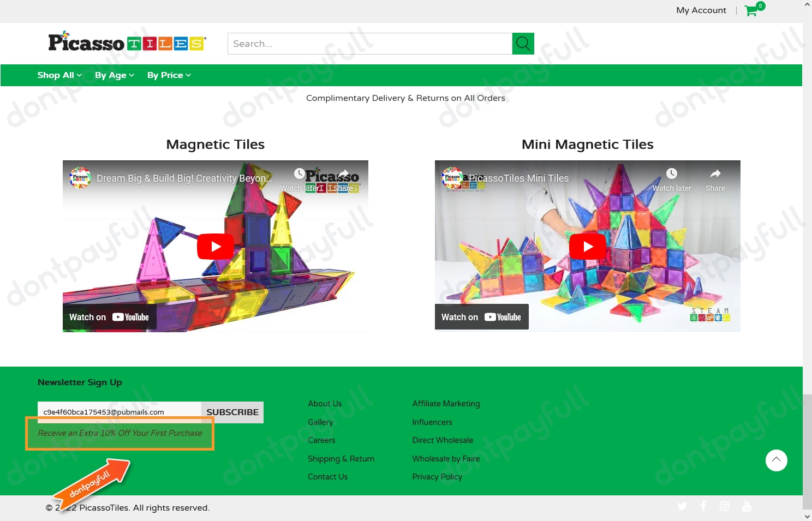Viewport: 812px width, 521px height.
Task: Open the YouTube icon in the footer
Action: pos(747,506)
